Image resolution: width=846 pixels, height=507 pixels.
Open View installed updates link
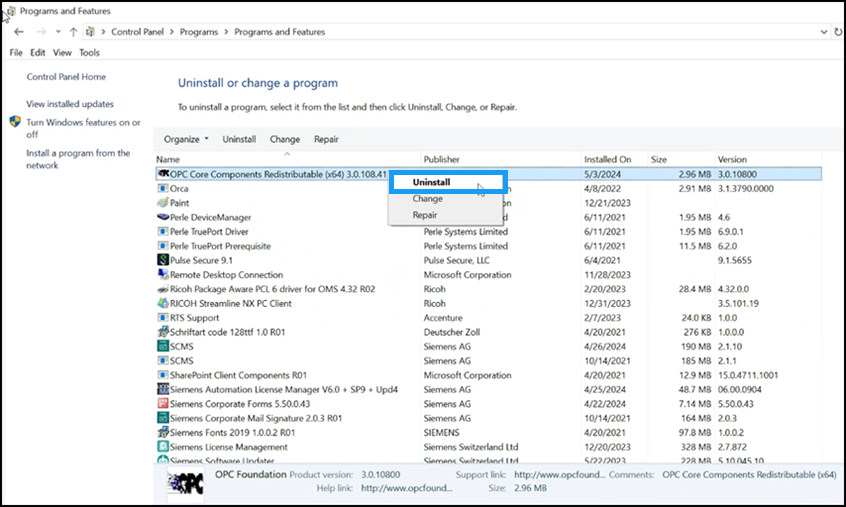pyautogui.click(x=70, y=104)
